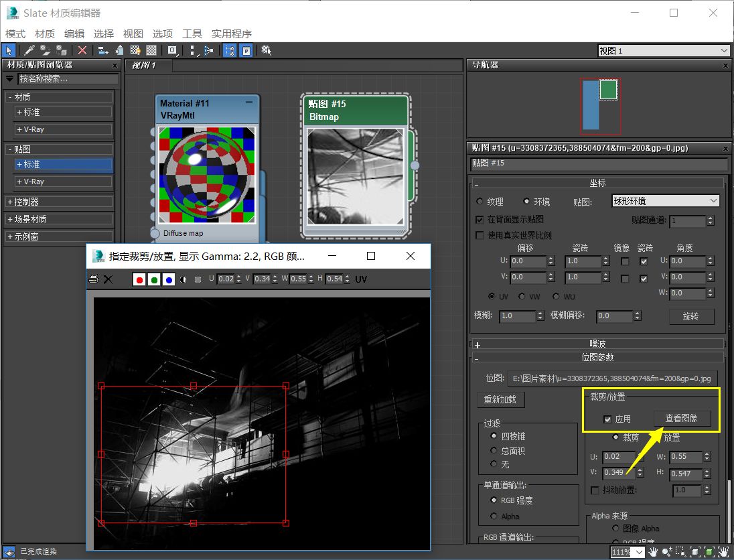Viewport: 734px width, 560px height.
Task: Open the 实用程序 menu
Action: (231, 33)
